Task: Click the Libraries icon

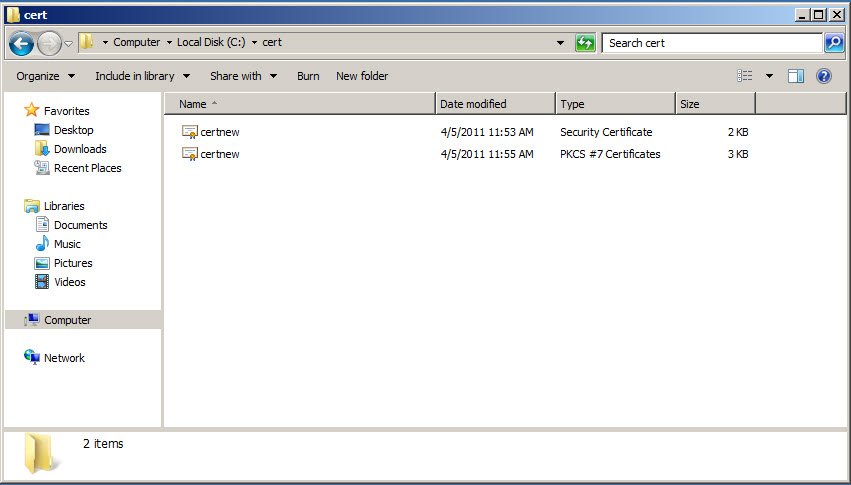Action: (31, 206)
